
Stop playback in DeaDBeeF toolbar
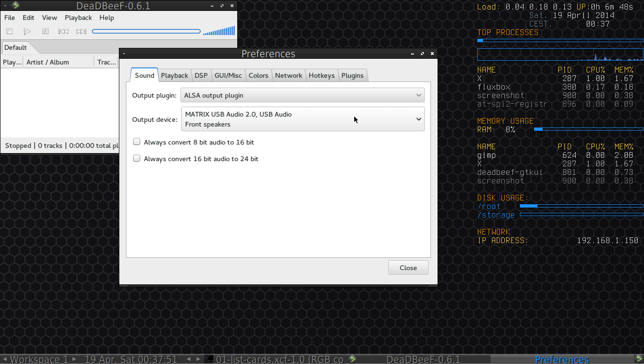[9, 31]
